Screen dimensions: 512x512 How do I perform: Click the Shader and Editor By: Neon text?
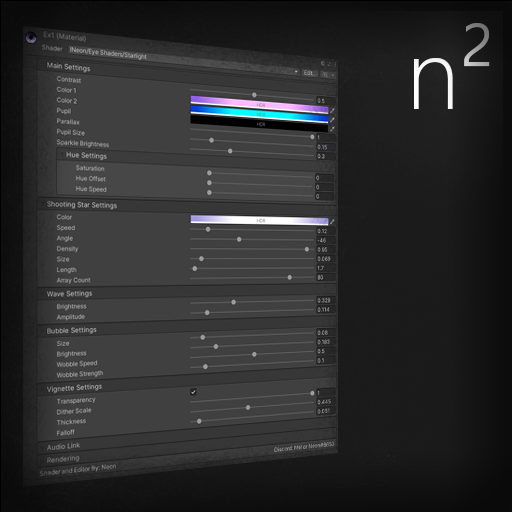78,470
